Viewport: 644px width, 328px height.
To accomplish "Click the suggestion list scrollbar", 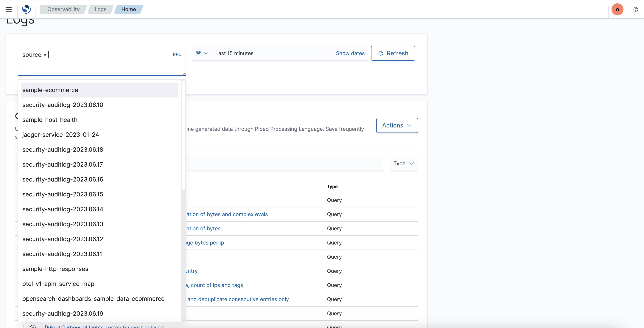I will (184, 135).
